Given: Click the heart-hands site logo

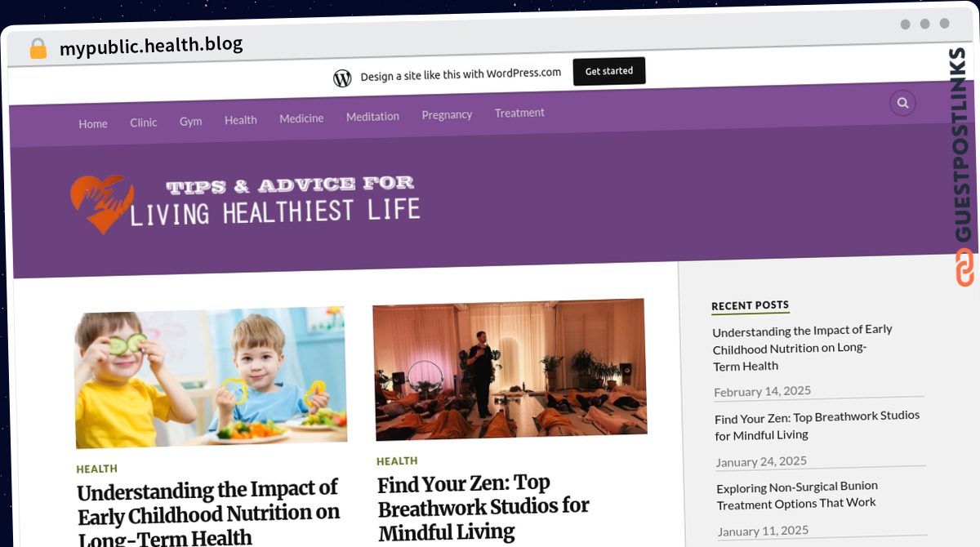Looking at the screenshot, I should [x=102, y=203].
